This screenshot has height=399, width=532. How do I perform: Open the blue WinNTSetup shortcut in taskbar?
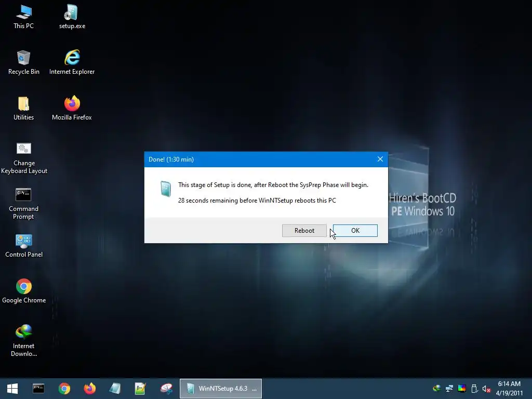(115, 389)
